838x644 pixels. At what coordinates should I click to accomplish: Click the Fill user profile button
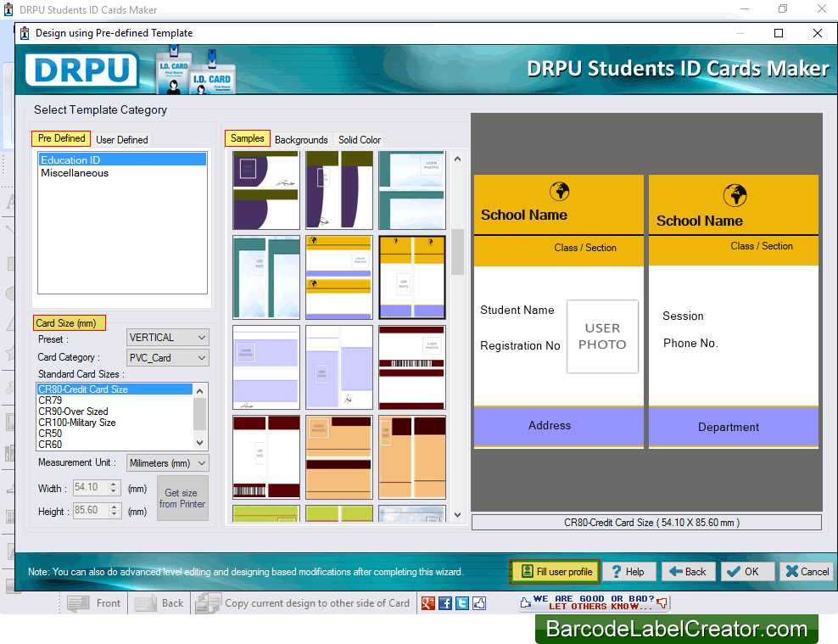coord(554,572)
